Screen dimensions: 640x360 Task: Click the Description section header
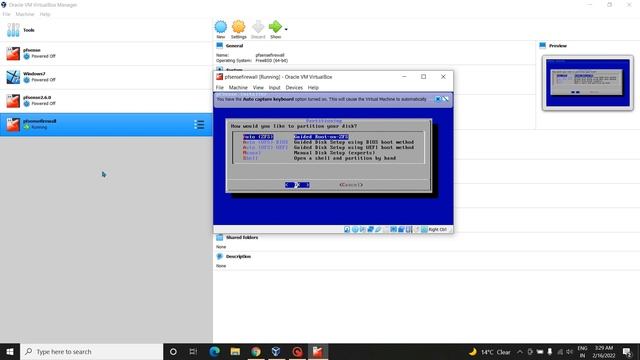[x=238, y=256]
